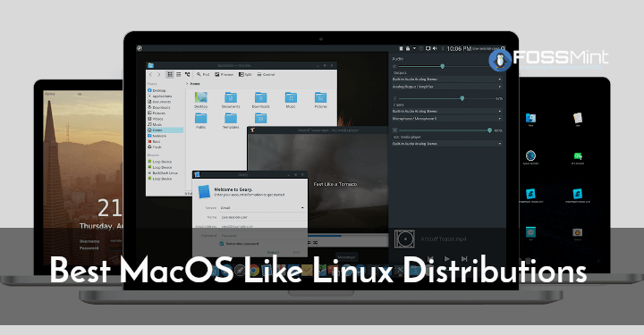Image resolution: width=644 pixels, height=335 pixels.
Task: Click the Name field in Geary
Action: [262, 217]
